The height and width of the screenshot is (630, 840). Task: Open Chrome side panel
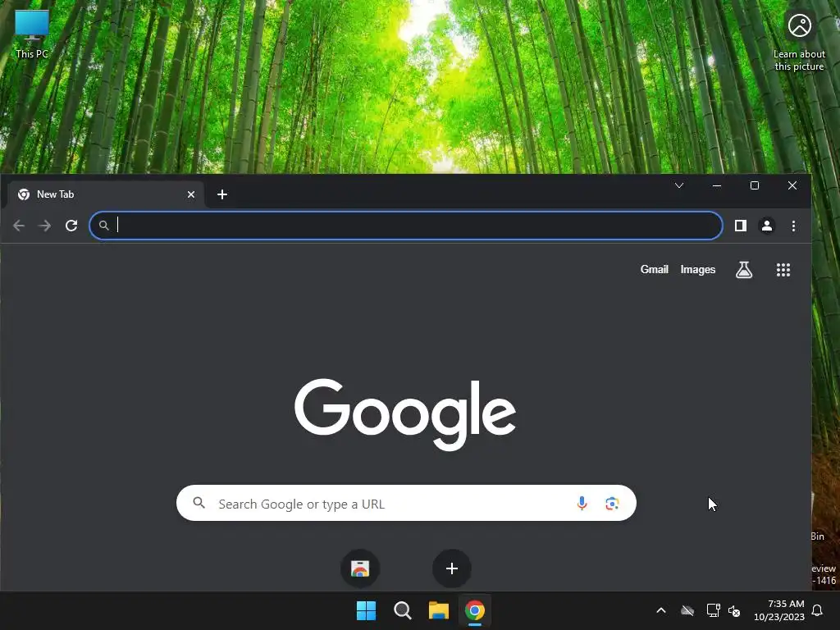click(x=741, y=226)
